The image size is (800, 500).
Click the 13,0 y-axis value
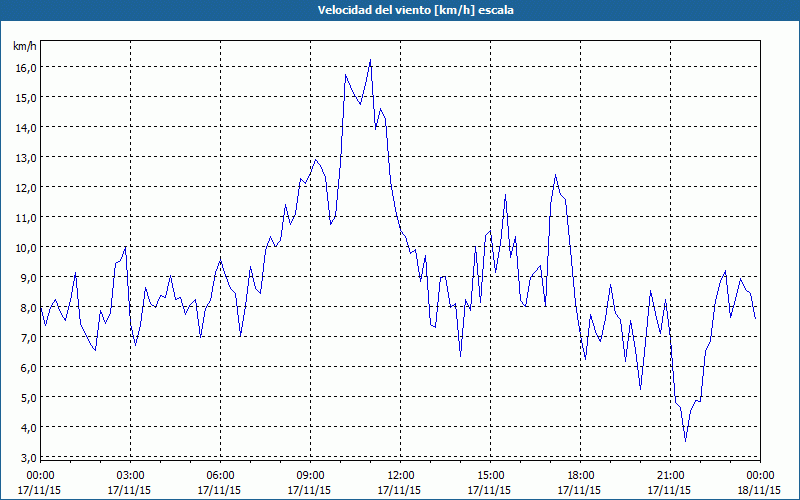click(x=27, y=158)
